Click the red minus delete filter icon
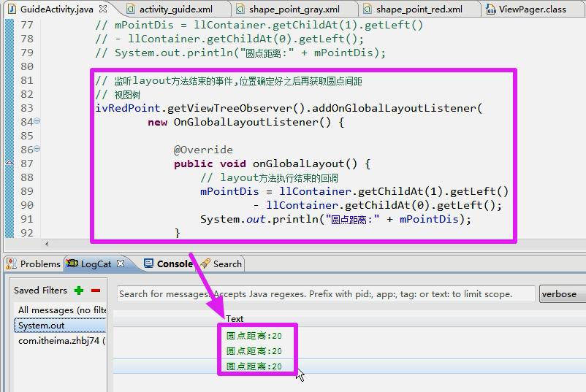Viewport: 586px width, 392px height. click(x=96, y=291)
